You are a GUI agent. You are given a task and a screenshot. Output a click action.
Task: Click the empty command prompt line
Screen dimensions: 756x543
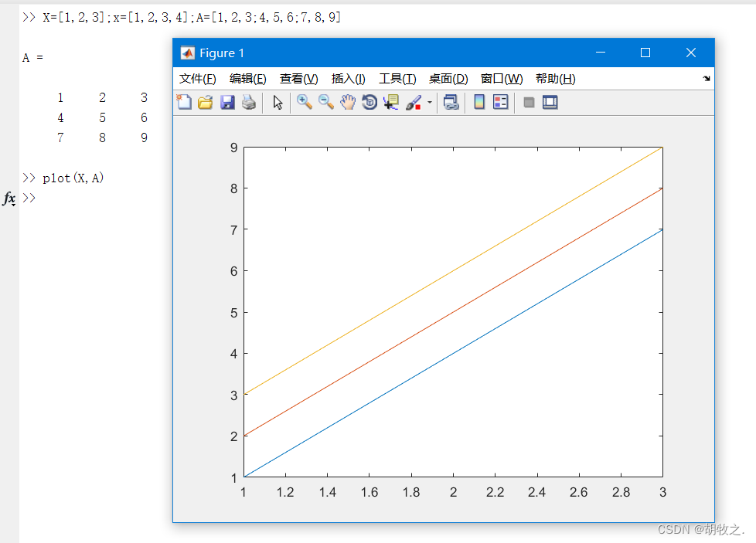point(29,198)
